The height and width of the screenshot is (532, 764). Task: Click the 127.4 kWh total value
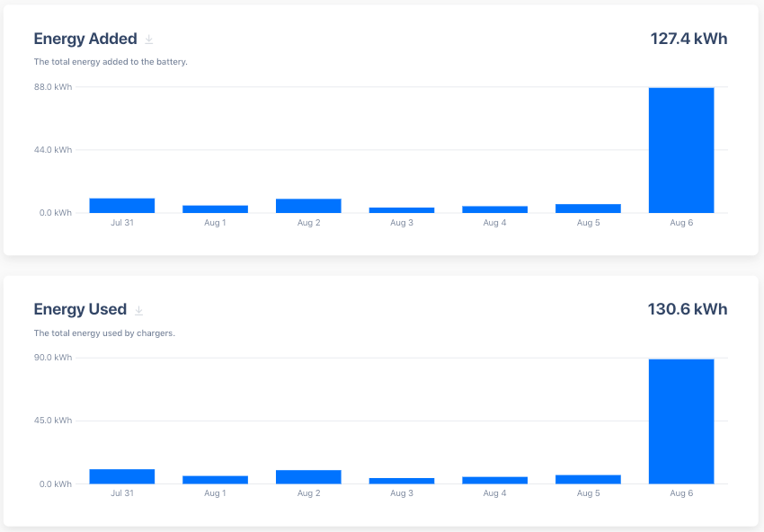point(688,39)
